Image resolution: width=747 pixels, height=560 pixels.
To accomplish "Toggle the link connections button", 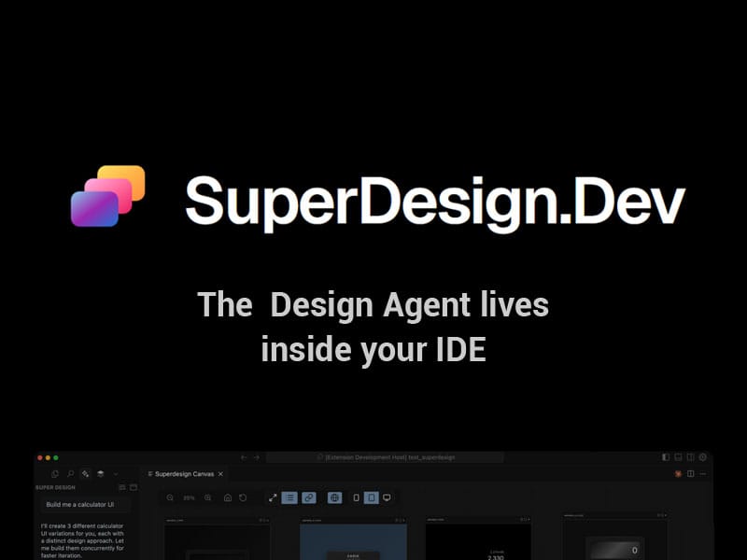I will [309, 497].
